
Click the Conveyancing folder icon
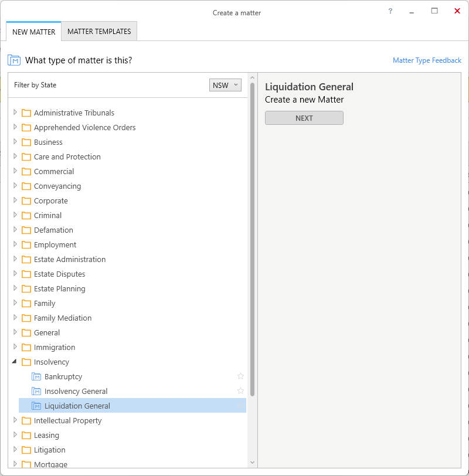(26, 186)
